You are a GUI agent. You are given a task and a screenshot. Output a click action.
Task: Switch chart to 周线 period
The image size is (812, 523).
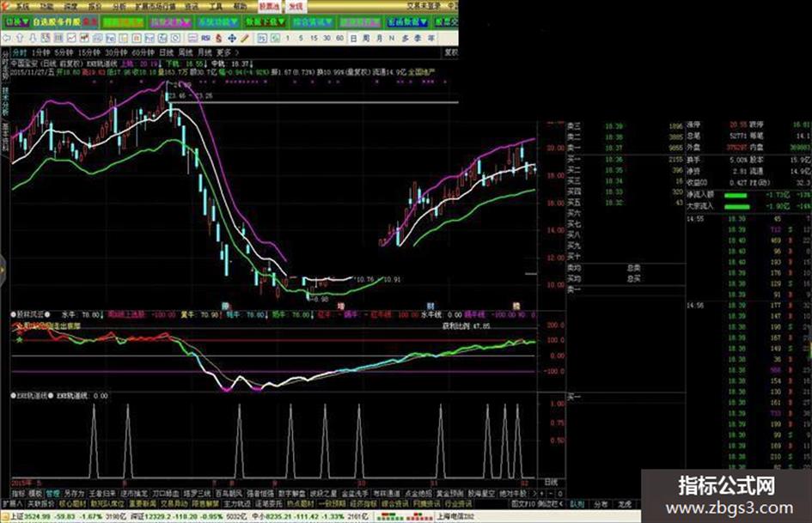click(x=186, y=52)
